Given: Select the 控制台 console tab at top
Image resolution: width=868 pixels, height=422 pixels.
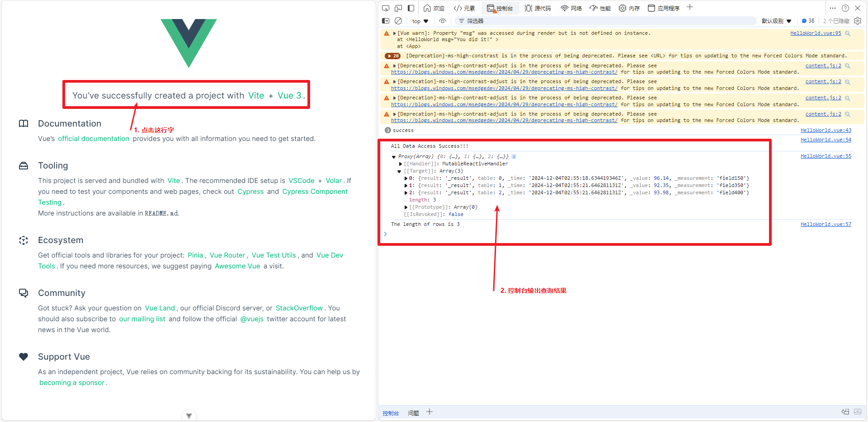Looking at the screenshot, I should (x=500, y=8).
